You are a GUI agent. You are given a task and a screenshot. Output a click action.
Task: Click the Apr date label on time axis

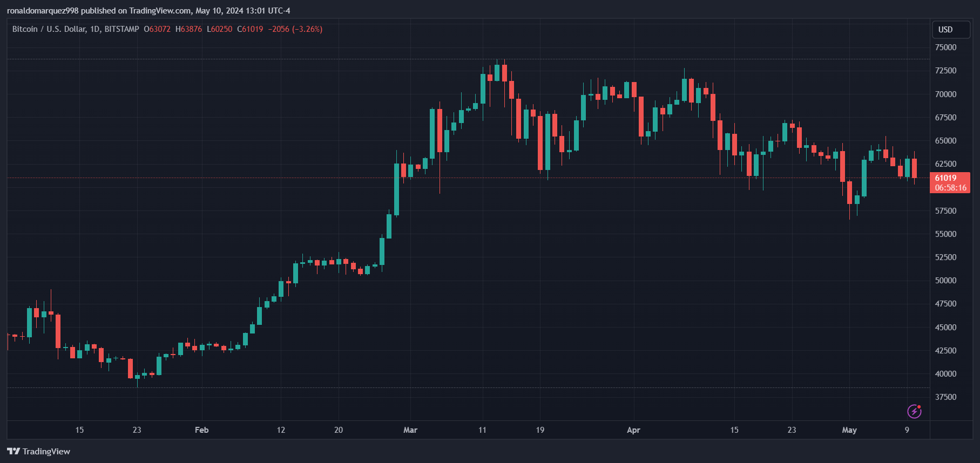(633, 430)
